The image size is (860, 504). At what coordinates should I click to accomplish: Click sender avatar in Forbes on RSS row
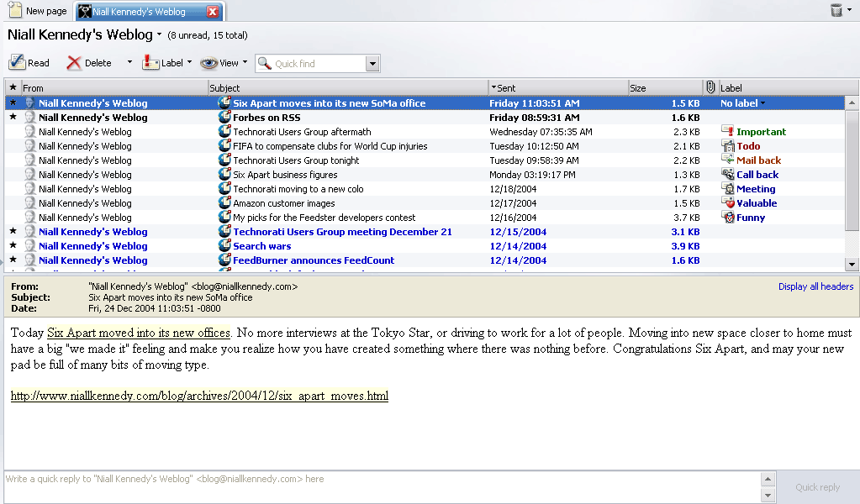coord(29,118)
